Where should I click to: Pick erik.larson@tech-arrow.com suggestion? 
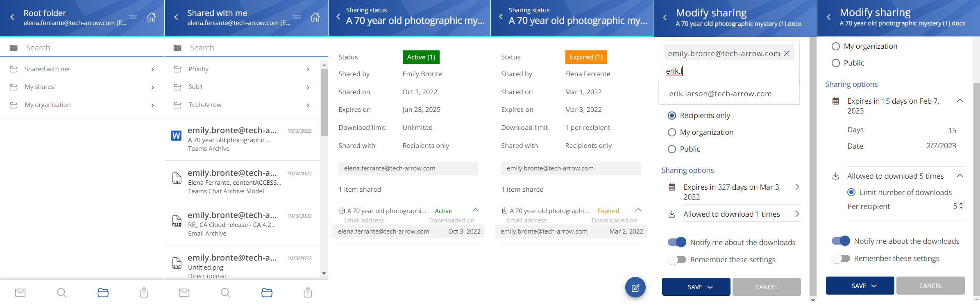(720, 94)
